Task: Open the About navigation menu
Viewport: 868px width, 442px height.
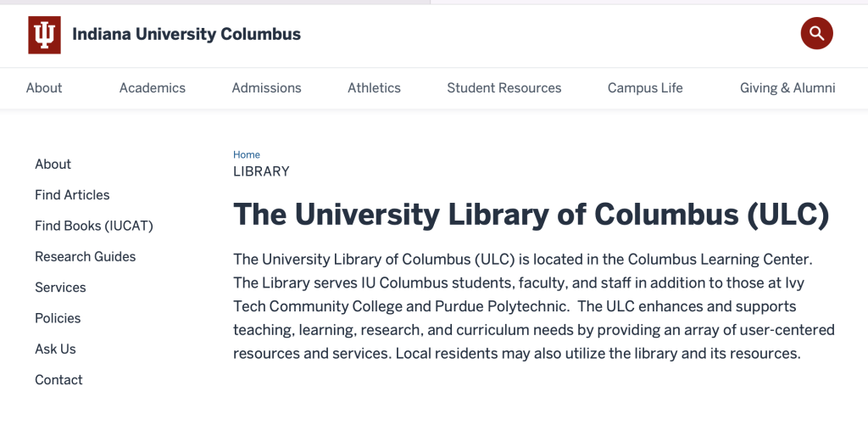Action: click(44, 88)
